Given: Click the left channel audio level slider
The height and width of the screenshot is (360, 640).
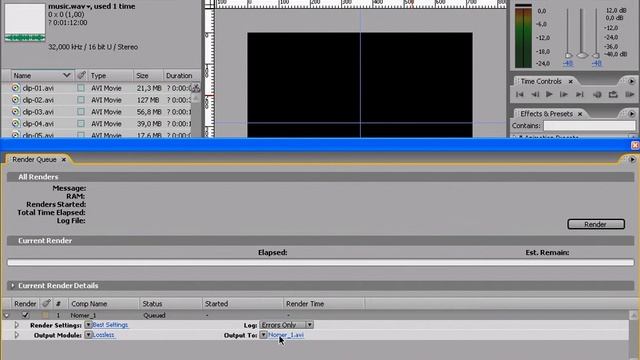Looking at the screenshot, I should tap(568, 55).
